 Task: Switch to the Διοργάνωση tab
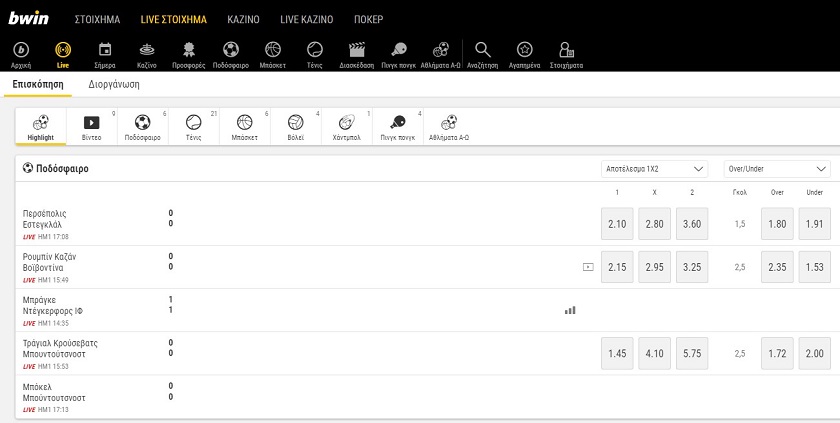click(114, 85)
